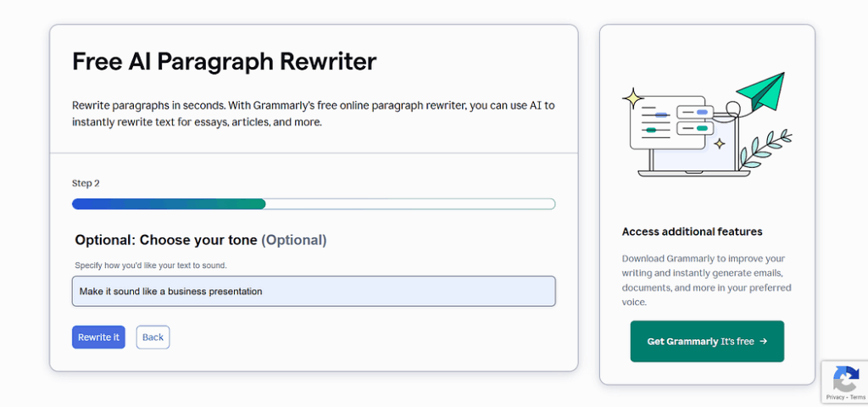Click the large yellow sparkle star

[632, 98]
